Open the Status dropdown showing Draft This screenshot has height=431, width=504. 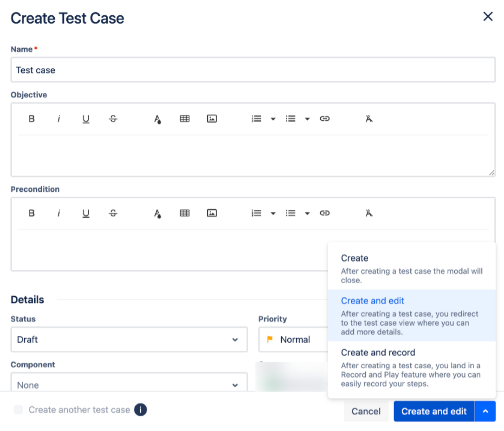129,340
